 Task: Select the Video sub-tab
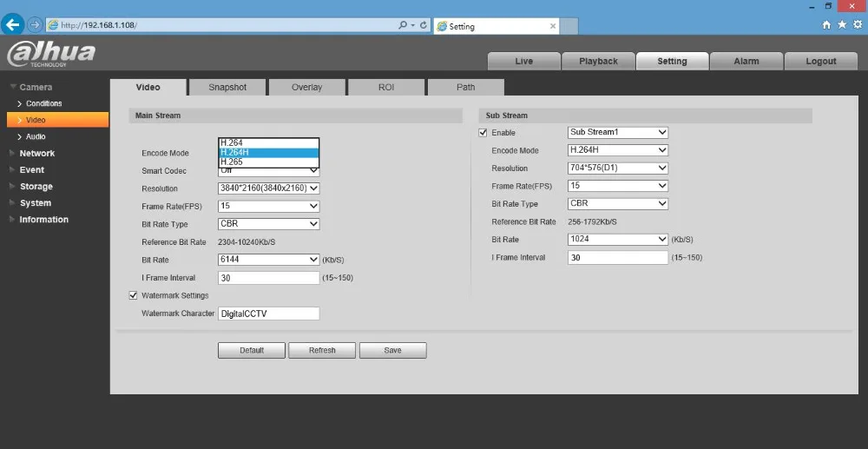coord(148,87)
